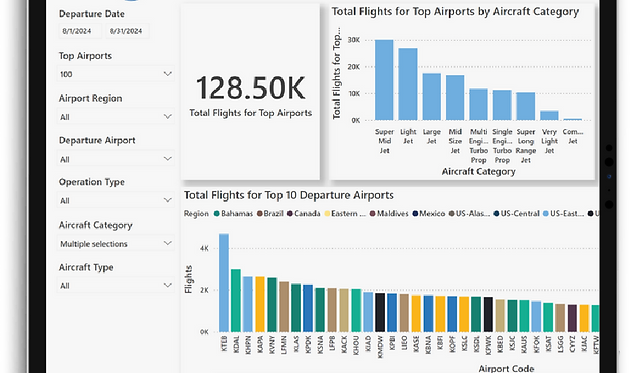Image resolution: width=630 pixels, height=373 pixels.
Task: Select the Multi Engine Turbo Prop bar
Action: (x=479, y=105)
